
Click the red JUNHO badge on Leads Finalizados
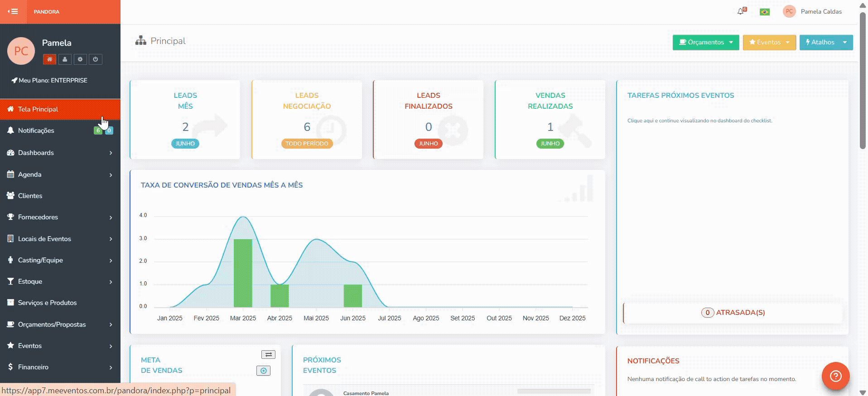(x=428, y=144)
